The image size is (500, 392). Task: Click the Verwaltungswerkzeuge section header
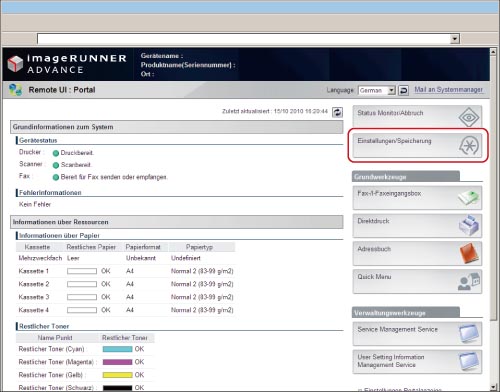(406, 313)
